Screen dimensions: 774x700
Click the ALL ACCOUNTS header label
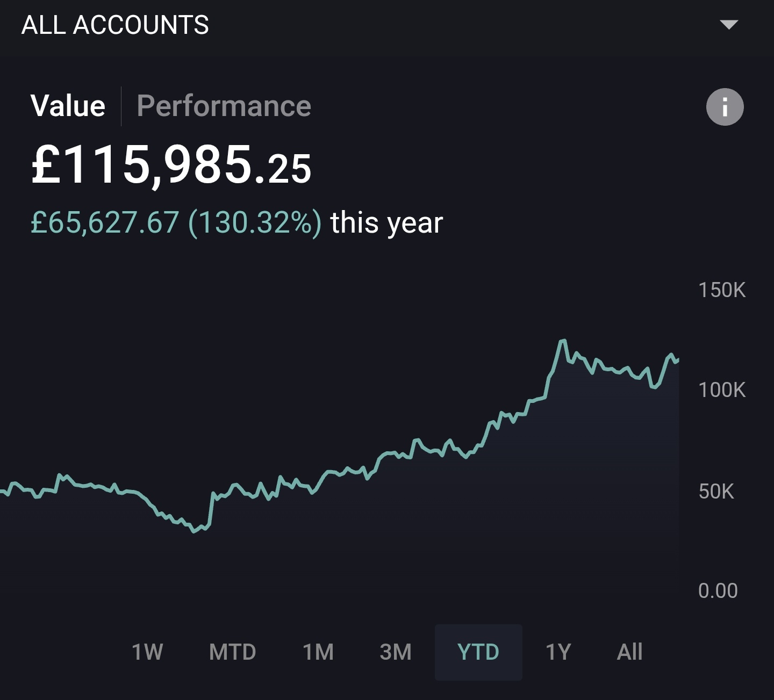coord(115,25)
